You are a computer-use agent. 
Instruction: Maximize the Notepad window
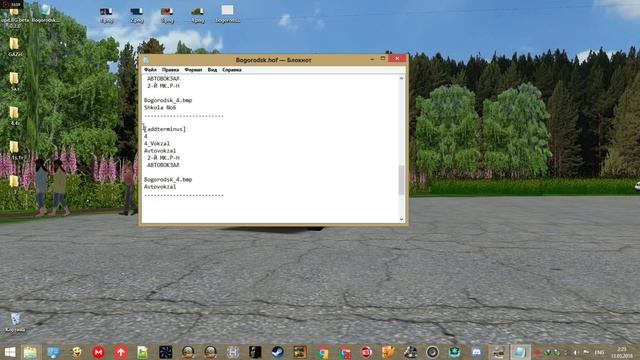pos(383,59)
